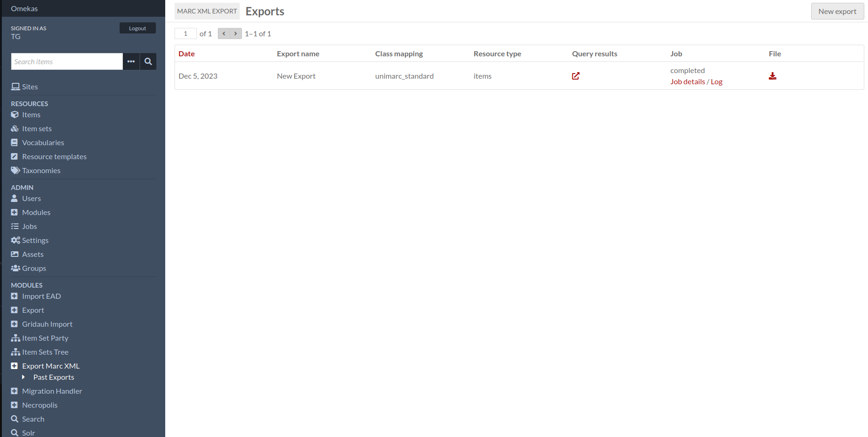The height and width of the screenshot is (437, 868).
Task: Click the Taxonomies tags icon
Action: point(15,170)
